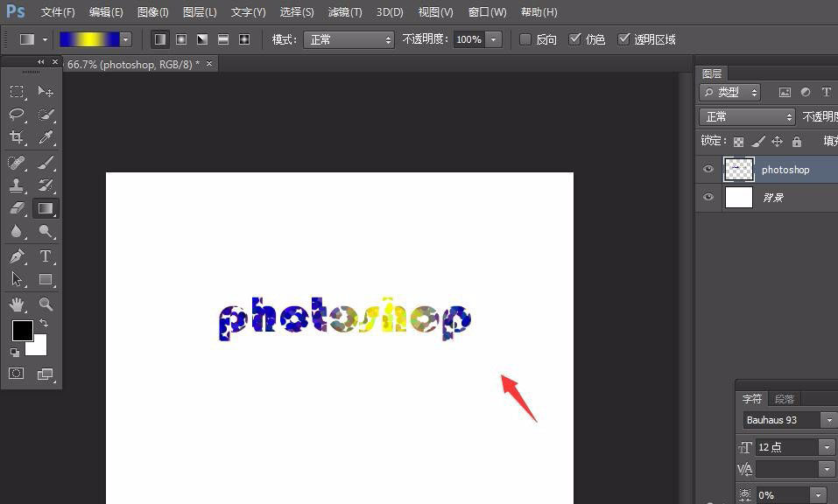
Task: Choose diamond gradient style
Action: point(244,39)
